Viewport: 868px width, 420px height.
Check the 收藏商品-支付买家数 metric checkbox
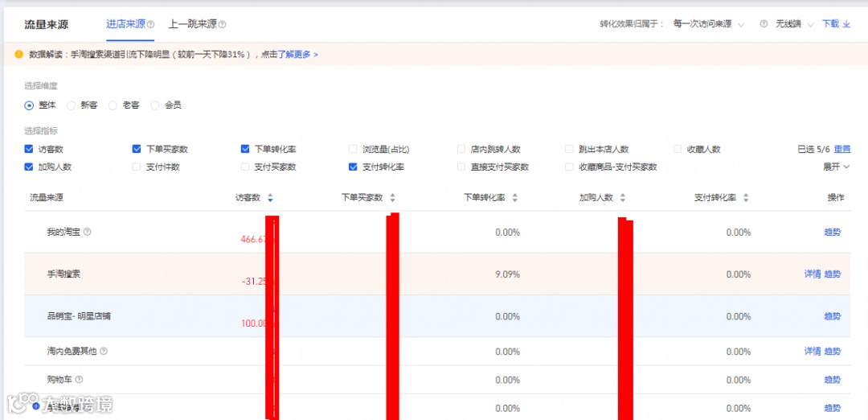coord(568,167)
